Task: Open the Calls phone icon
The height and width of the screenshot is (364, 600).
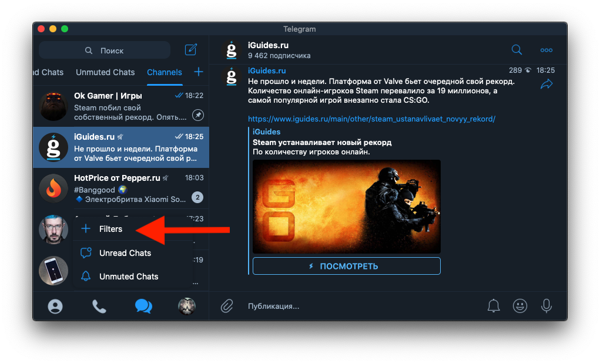Action: pyautogui.click(x=99, y=306)
